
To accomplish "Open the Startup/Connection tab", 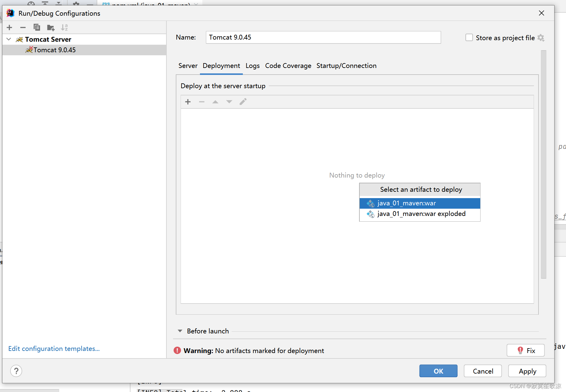I will point(346,66).
